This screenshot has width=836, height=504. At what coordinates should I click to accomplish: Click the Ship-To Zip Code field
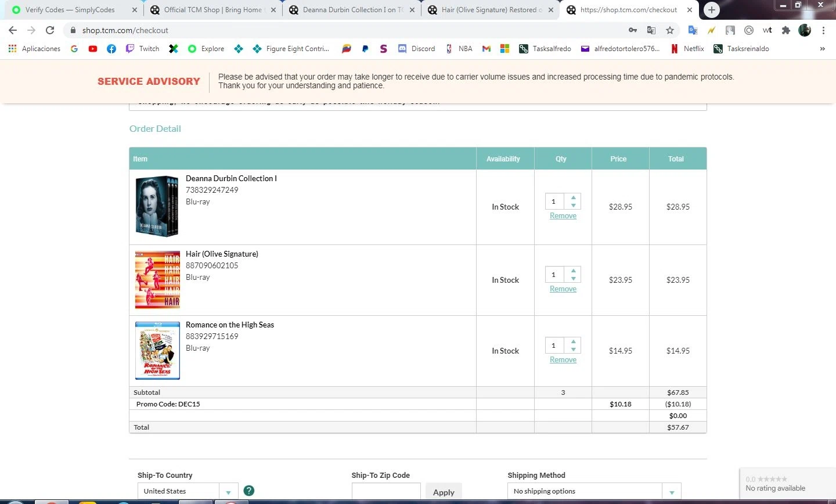[386, 492]
